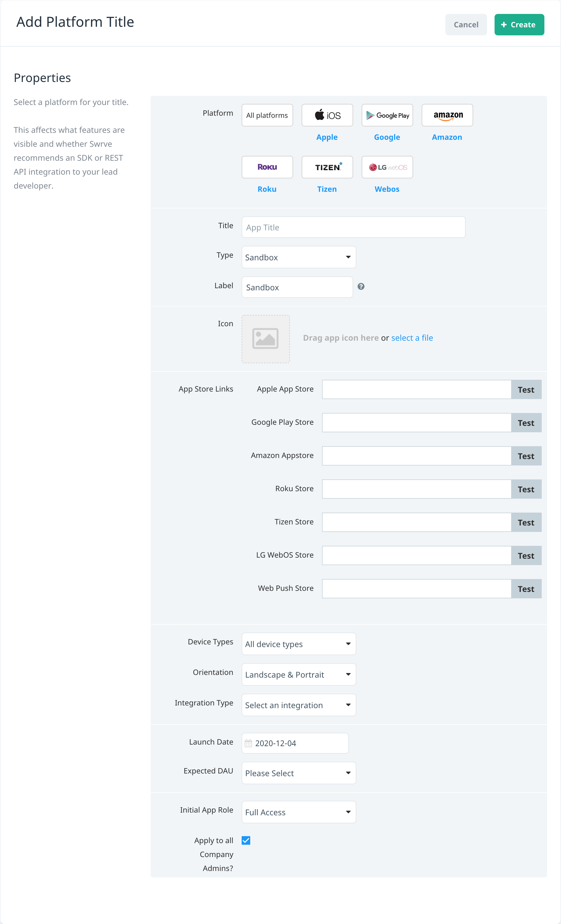561x924 pixels.
Task: Open the Type Sandbox dropdown
Action: click(x=299, y=257)
